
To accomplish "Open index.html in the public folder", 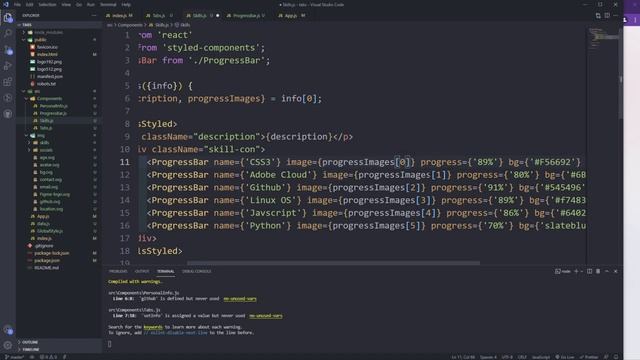I will pos(47,54).
